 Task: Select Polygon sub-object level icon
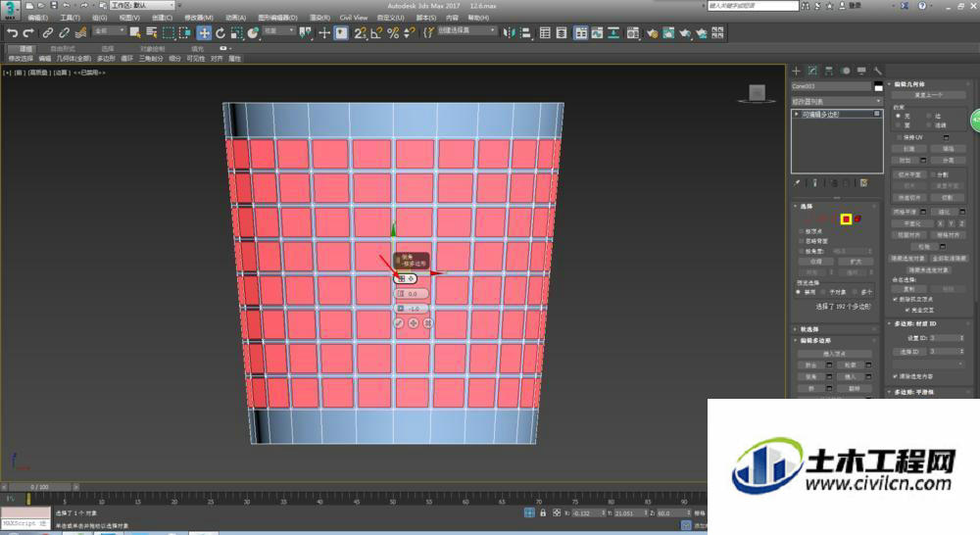pyautogui.click(x=846, y=219)
